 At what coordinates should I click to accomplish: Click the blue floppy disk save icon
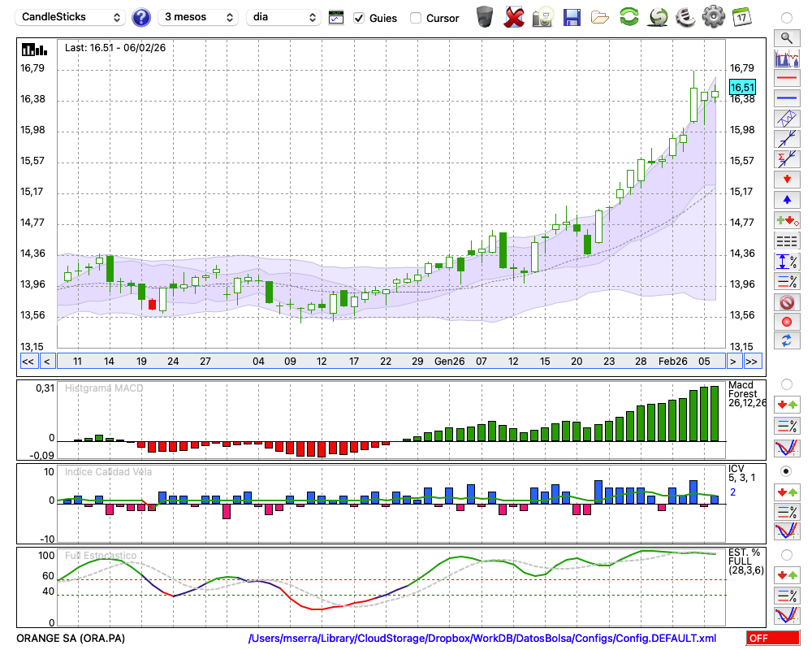click(572, 17)
